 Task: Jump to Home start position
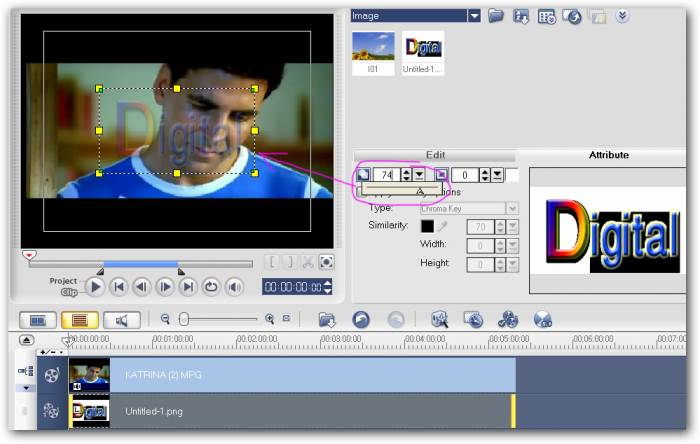pos(119,286)
